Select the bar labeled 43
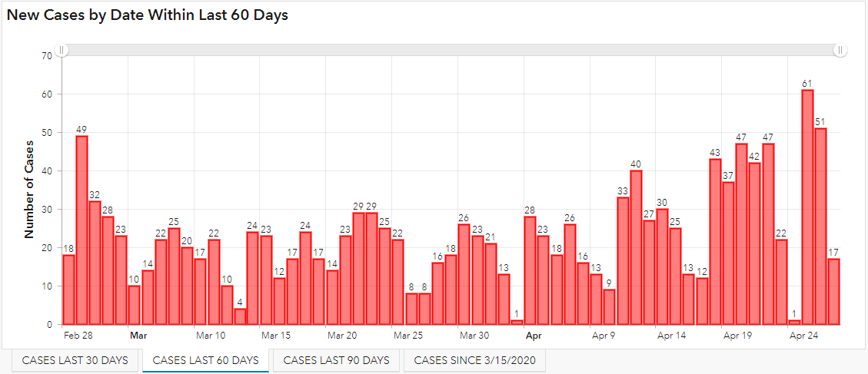This screenshot has width=868, height=374. tap(715, 242)
